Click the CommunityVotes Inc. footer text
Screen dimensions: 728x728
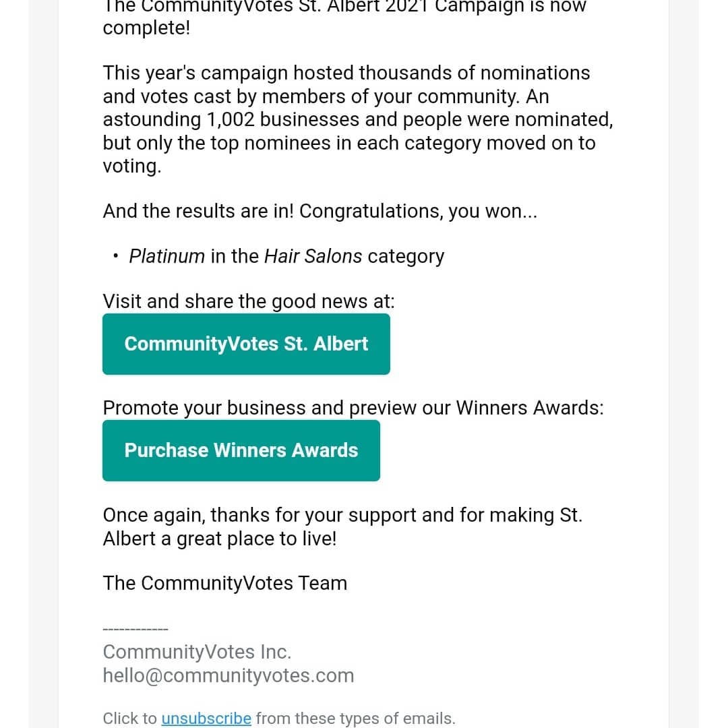[197, 652]
